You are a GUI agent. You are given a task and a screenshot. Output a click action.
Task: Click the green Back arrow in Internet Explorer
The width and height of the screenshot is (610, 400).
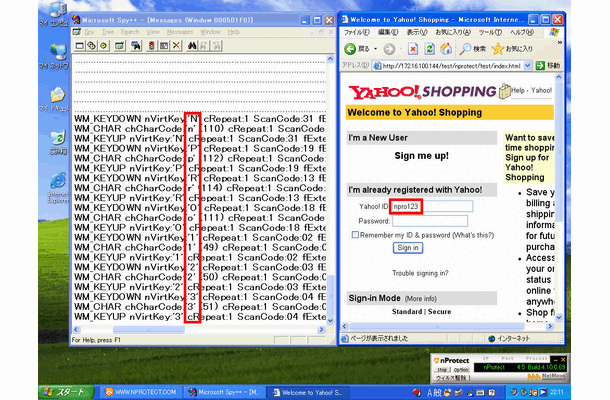tap(350, 49)
